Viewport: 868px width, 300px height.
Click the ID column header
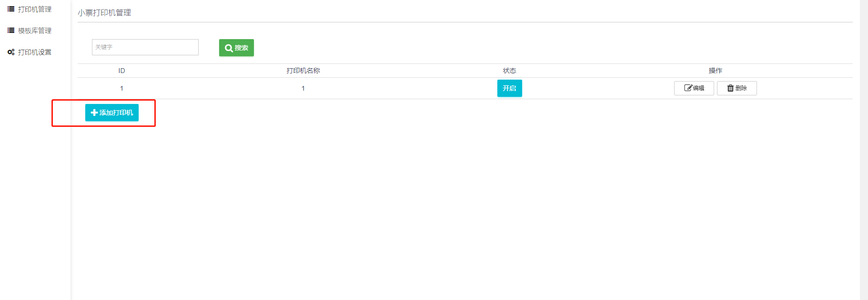121,71
